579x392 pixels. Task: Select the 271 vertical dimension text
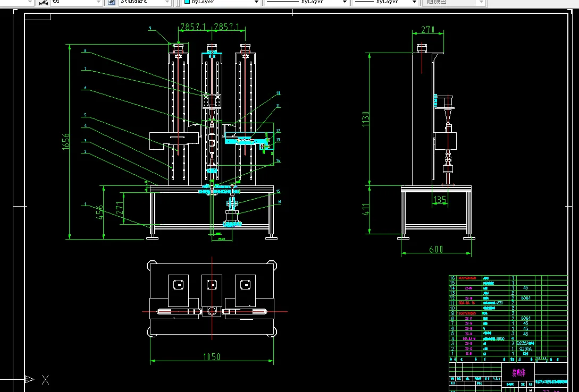(x=120, y=208)
